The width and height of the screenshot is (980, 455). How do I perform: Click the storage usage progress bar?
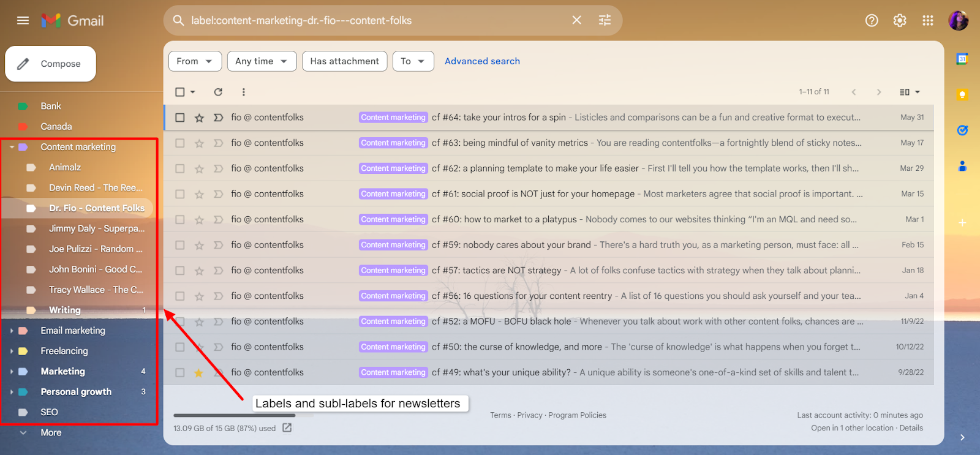pos(243,415)
